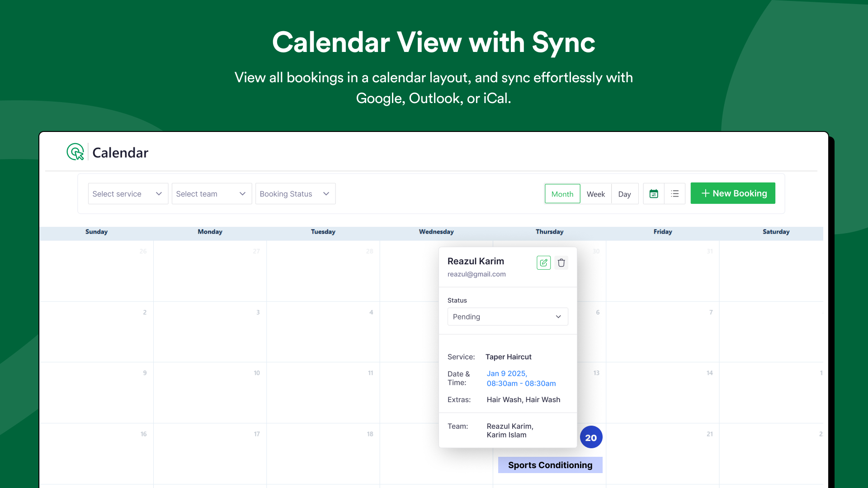Open the Select team dropdown
This screenshot has height=488, width=868.
point(212,194)
